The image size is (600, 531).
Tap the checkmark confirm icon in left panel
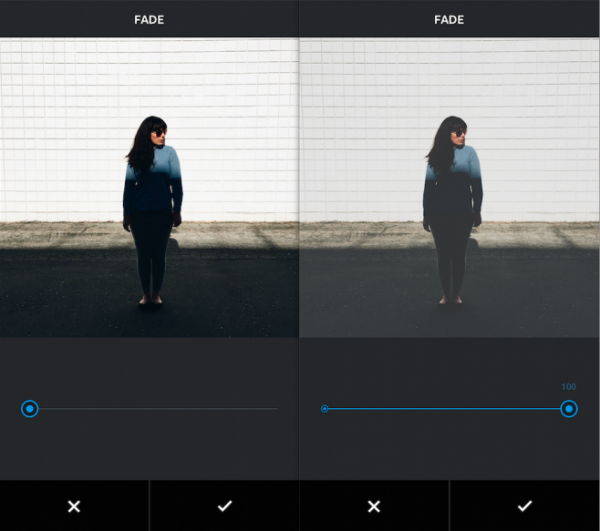[224, 506]
